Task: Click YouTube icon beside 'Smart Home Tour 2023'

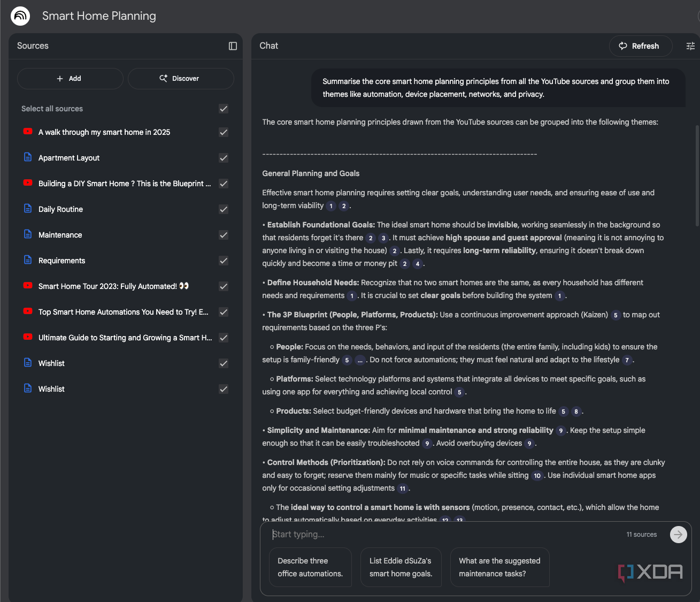Action: coord(28,286)
